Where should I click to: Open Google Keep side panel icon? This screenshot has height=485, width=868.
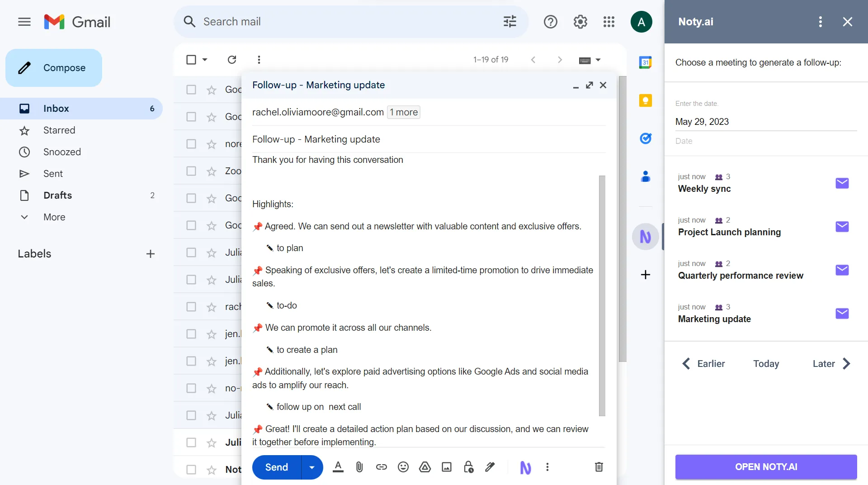point(645,100)
